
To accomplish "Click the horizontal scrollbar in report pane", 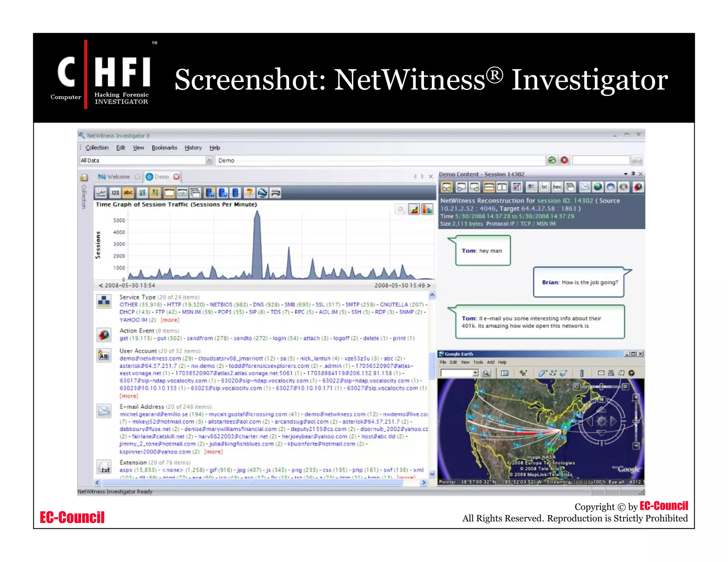I will [252, 482].
